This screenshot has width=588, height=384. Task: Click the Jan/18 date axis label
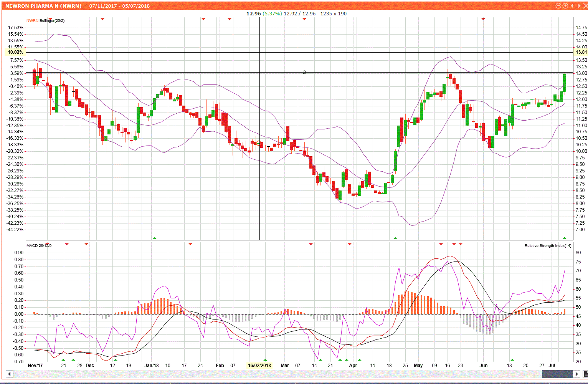click(152, 366)
